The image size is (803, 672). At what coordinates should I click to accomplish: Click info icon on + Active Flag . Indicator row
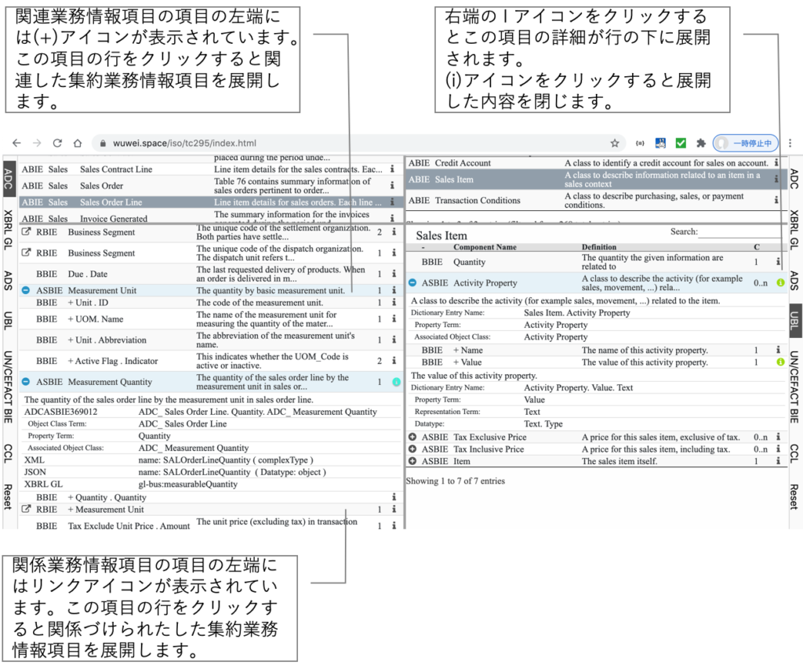394,361
